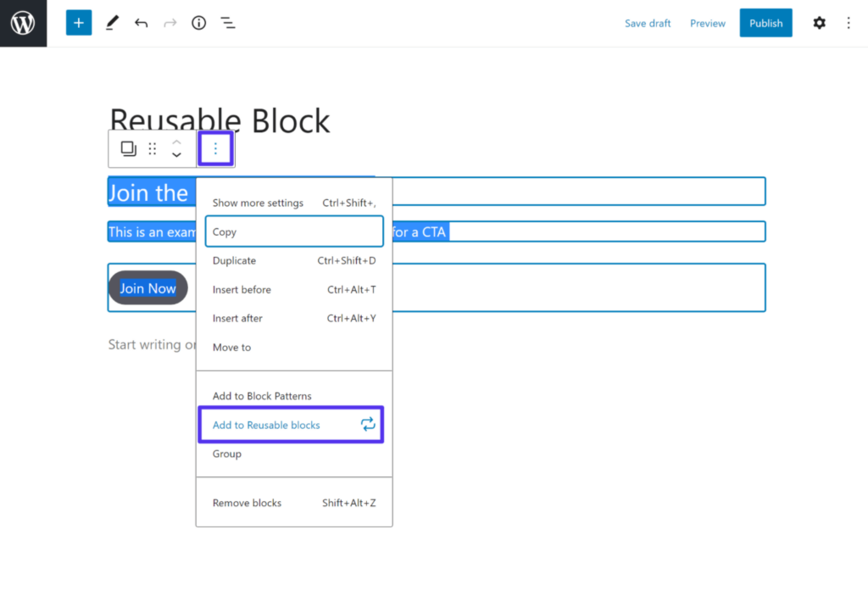Viewport: 868px width, 596px height.
Task: Click the Join Now button block
Action: point(147,288)
